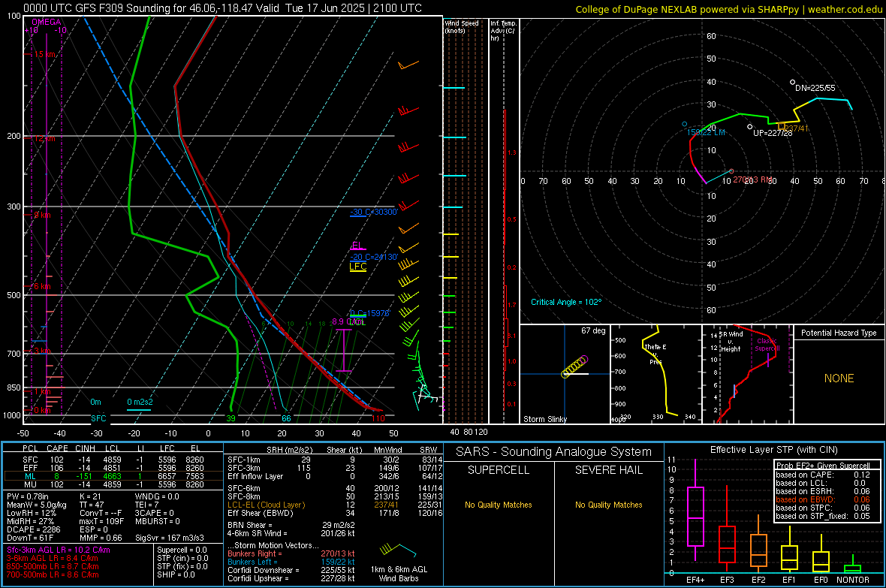Click the 1km & 6km AGL wind barb icon
Image resolution: width=886 pixels, height=588 pixels.
click(399, 550)
